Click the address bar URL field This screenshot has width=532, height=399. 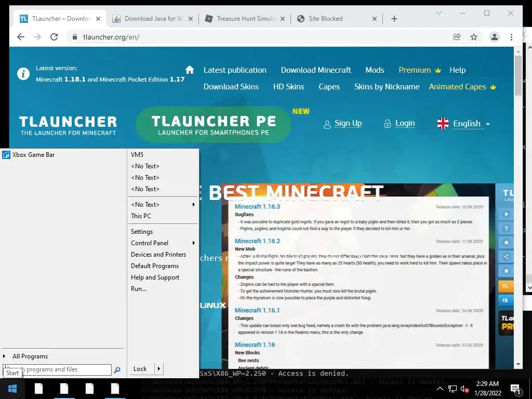click(258, 37)
